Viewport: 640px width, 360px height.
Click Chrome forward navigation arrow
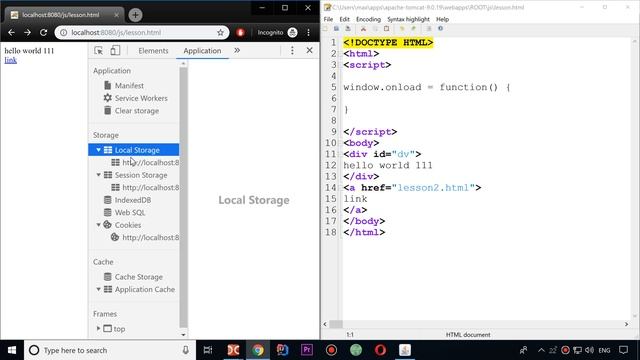tap(27, 32)
